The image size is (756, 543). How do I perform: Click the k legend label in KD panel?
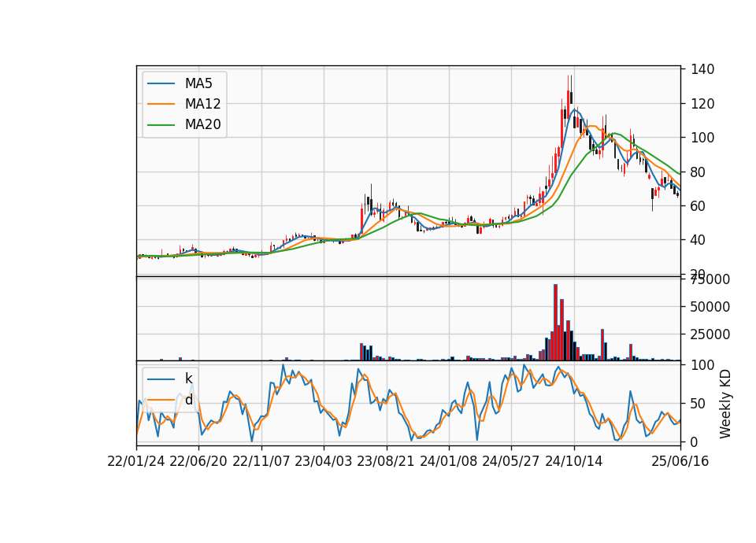[x=188, y=379]
